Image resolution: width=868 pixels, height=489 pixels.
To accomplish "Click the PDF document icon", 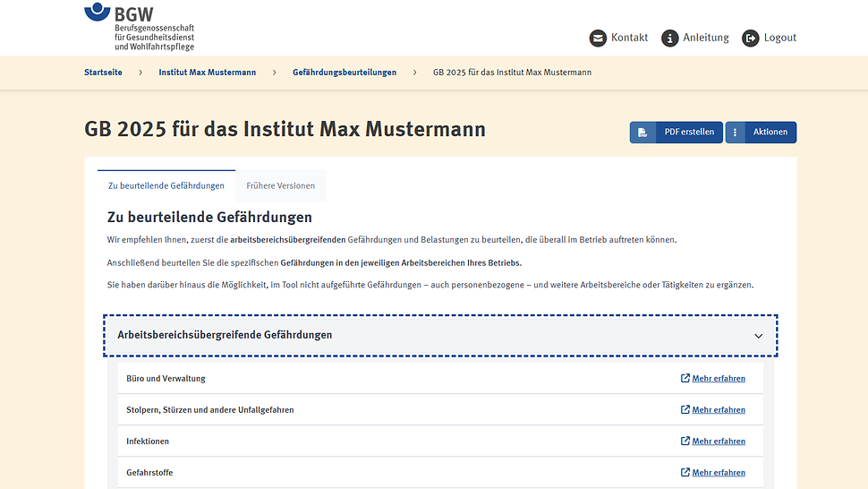I will (642, 133).
